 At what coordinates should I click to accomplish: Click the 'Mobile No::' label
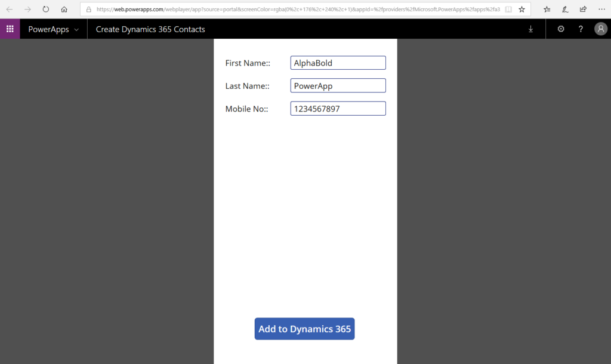[x=246, y=109]
